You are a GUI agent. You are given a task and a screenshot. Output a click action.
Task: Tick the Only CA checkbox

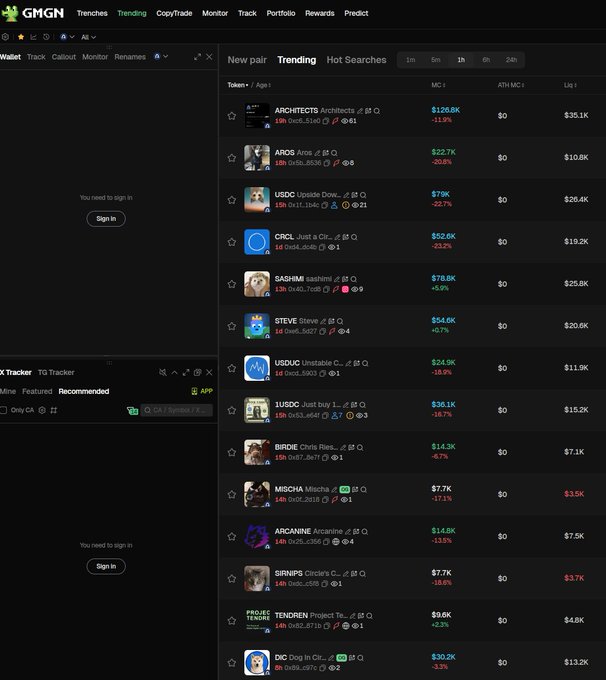[x=3, y=410]
